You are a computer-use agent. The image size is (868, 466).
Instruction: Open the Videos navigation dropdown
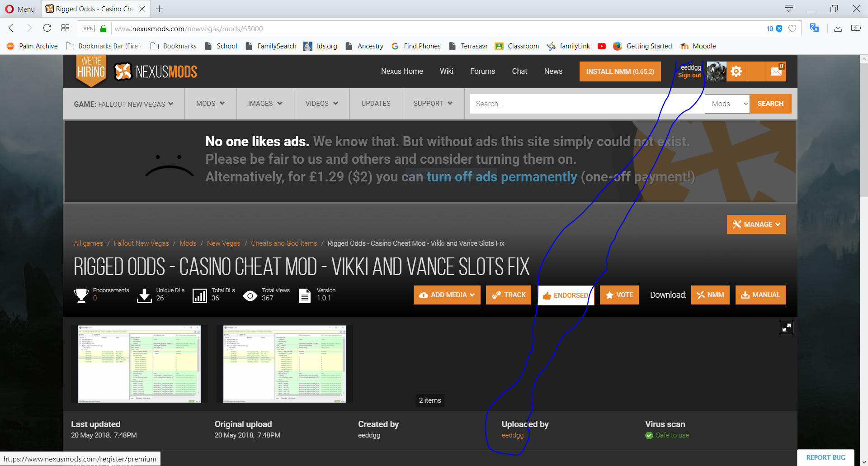tap(322, 104)
